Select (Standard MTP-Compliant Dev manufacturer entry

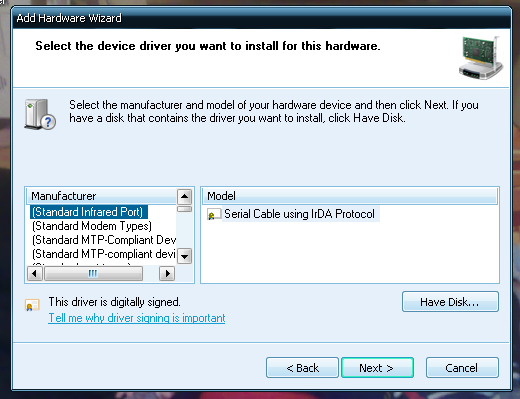104,240
